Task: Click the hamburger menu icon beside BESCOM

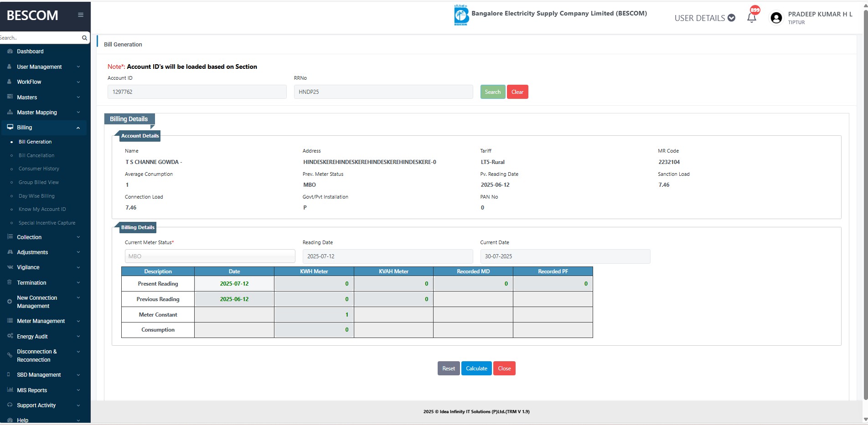Action: tap(81, 15)
